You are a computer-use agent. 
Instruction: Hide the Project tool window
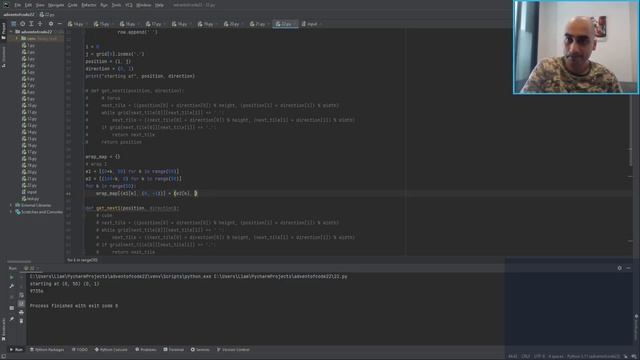[x=60, y=24]
